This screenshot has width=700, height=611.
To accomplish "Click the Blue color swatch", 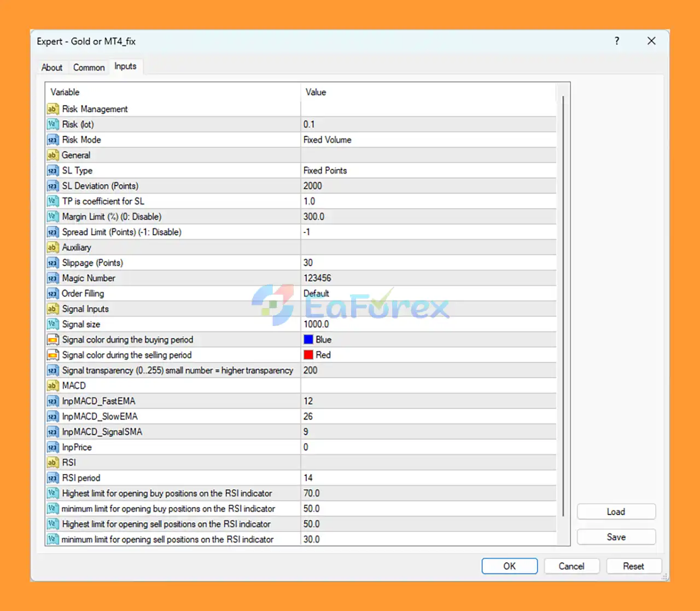I will [x=308, y=340].
